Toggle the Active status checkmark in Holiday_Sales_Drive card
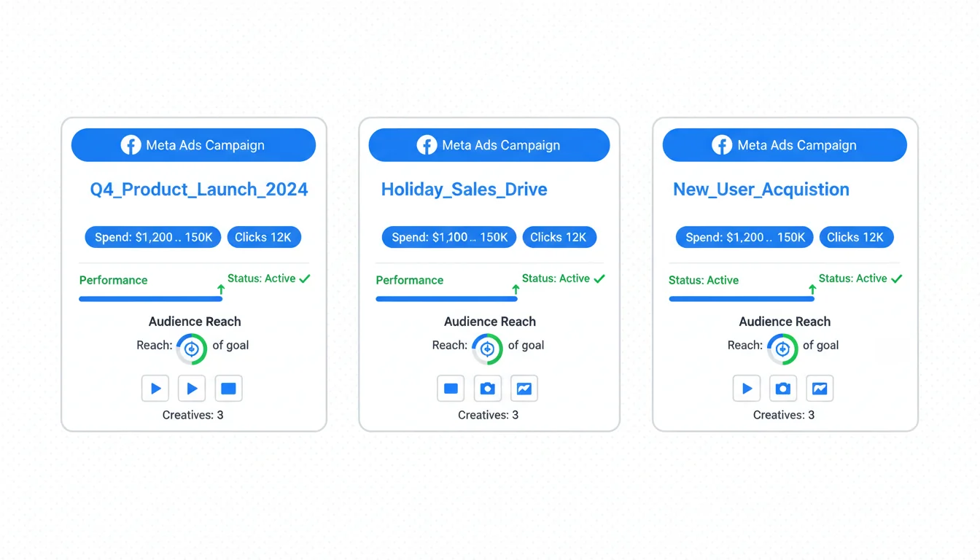 tap(599, 279)
